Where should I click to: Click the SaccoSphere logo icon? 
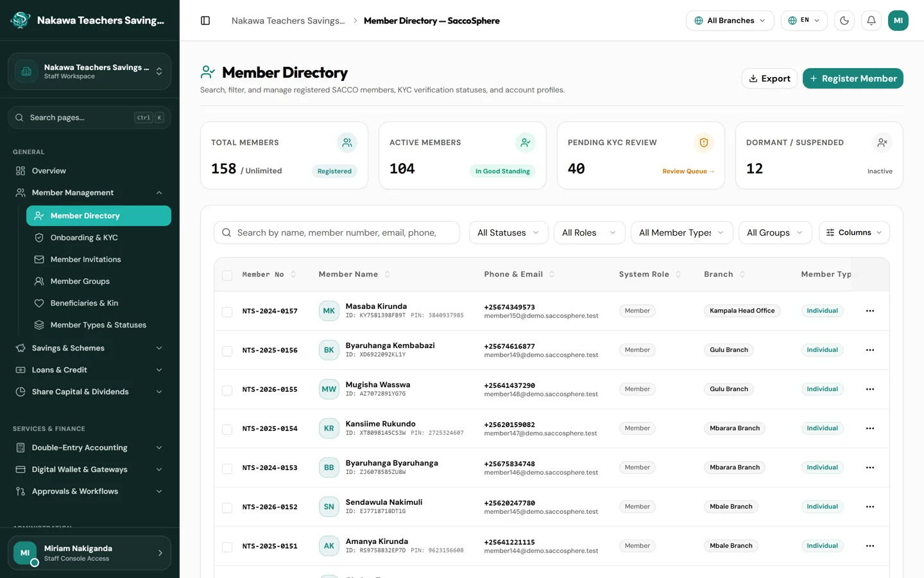pos(21,20)
